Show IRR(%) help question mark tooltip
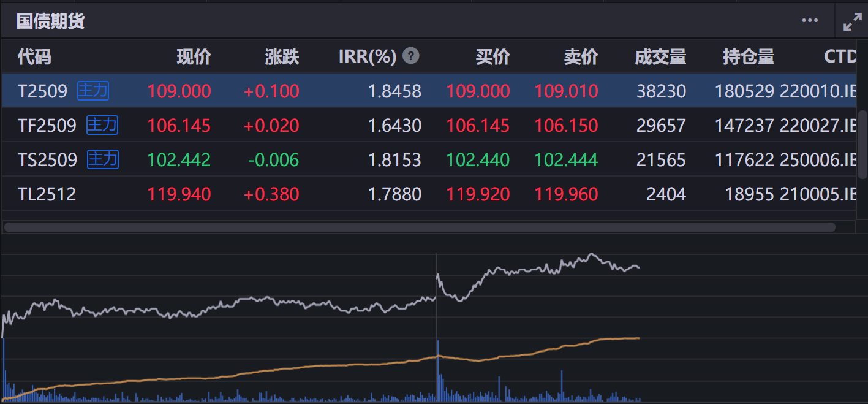The height and width of the screenshot is (404, 868). pyautogui.click(x=411, y=56)
